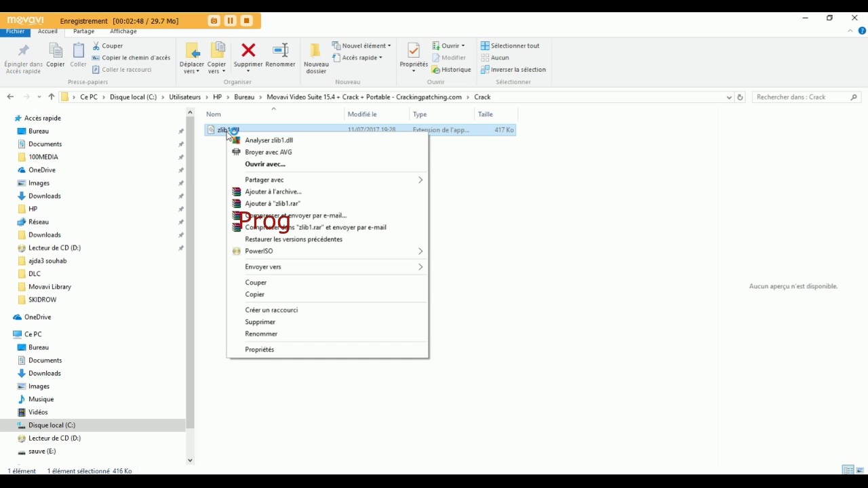The width and height of the screenshot is (868, 488).
Task: Expand the PowerISO submenu
Action: [328, 251]
